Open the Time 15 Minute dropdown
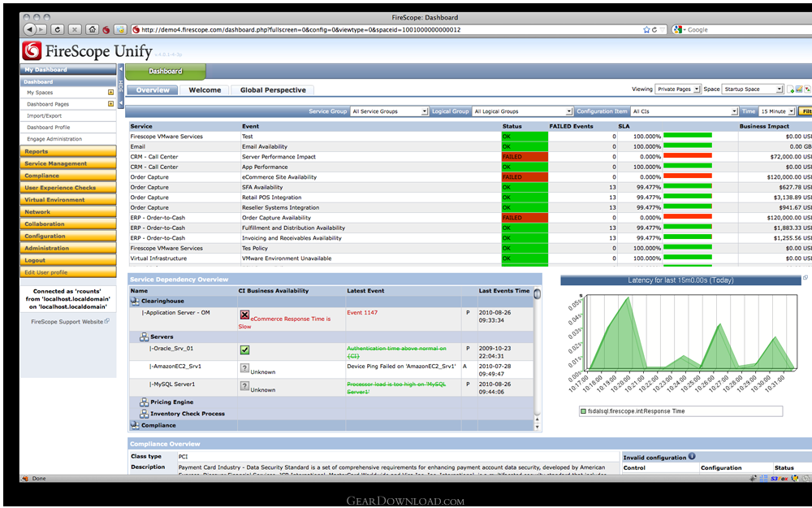 click(x=777, y=111)
